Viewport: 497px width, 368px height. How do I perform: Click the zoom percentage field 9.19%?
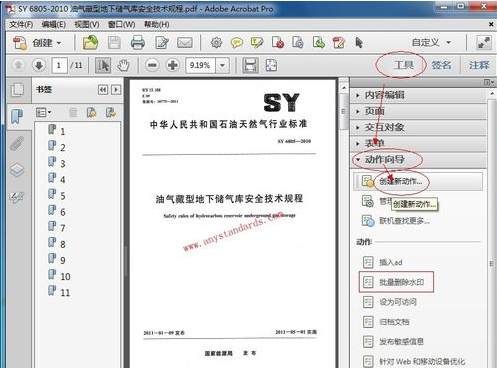[x=200, y=65]
